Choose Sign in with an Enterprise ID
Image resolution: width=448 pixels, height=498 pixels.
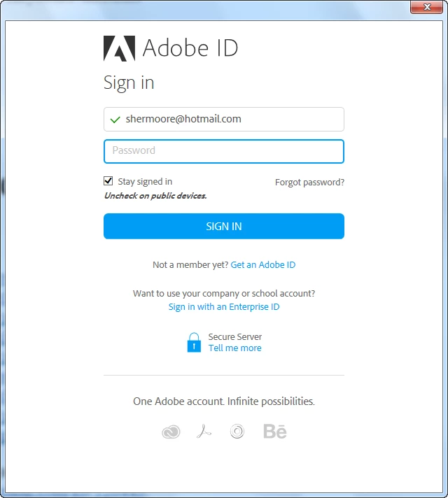point(224,307)
